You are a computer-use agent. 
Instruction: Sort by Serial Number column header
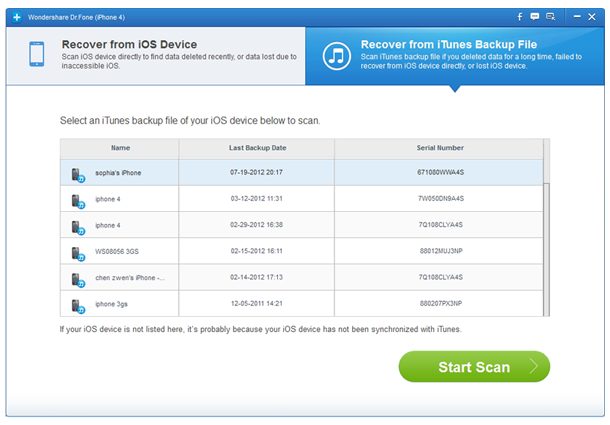point(439,148)
